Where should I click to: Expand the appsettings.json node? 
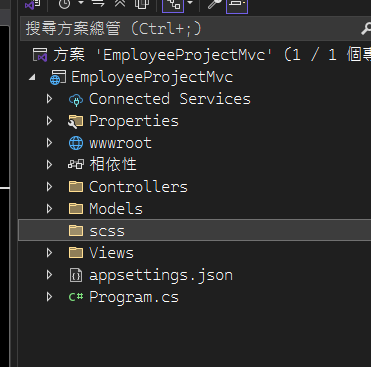pyautogui.click(x=50, y=275)
